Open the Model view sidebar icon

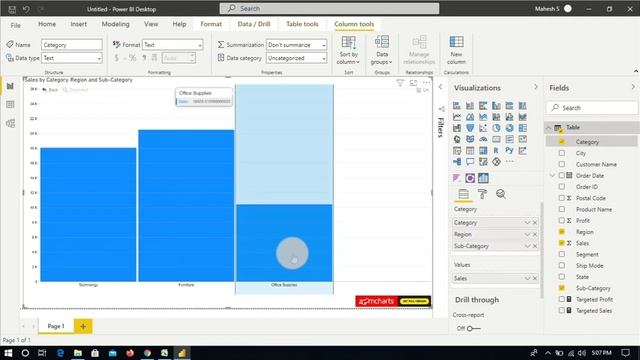pos(10,123)
